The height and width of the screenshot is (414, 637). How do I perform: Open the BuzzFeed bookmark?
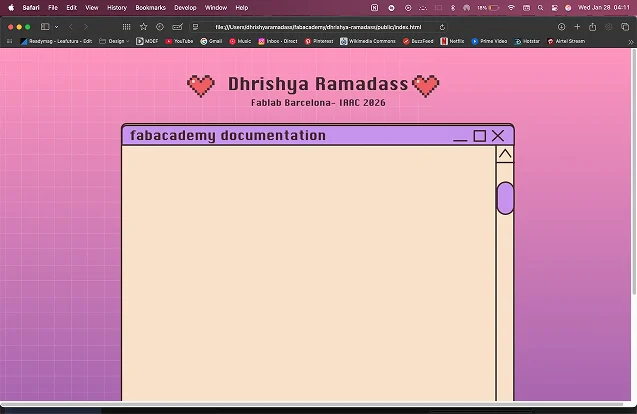[x=418, y=41]
